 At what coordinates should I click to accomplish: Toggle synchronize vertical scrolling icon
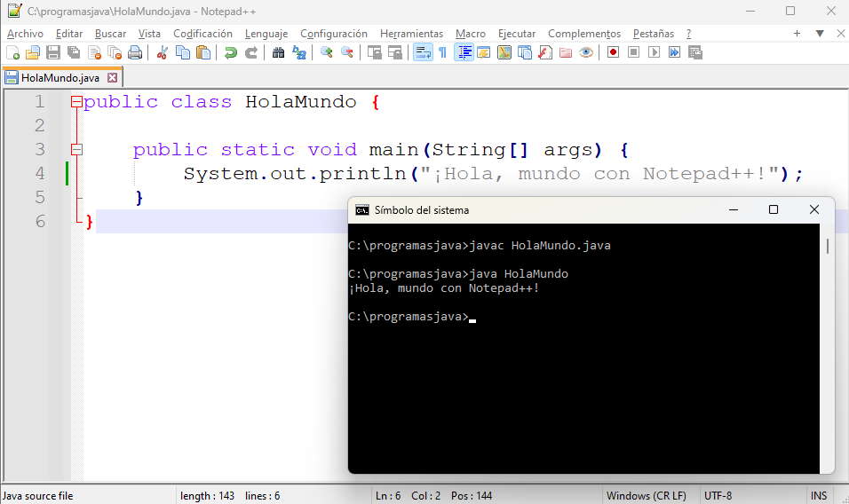[375, 52]
